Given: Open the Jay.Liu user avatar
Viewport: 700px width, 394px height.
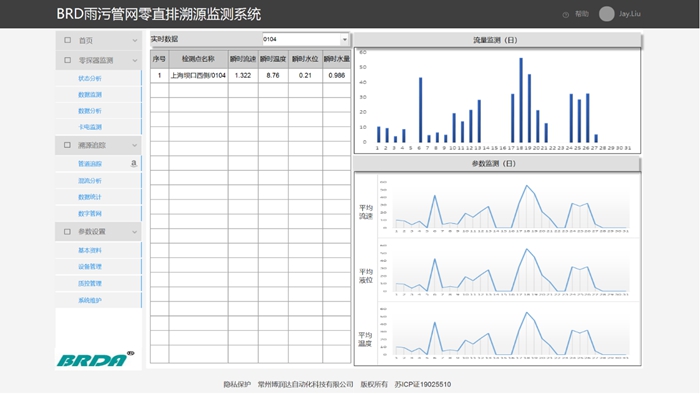Looking at the screenshot, I should tap(606, 14).
